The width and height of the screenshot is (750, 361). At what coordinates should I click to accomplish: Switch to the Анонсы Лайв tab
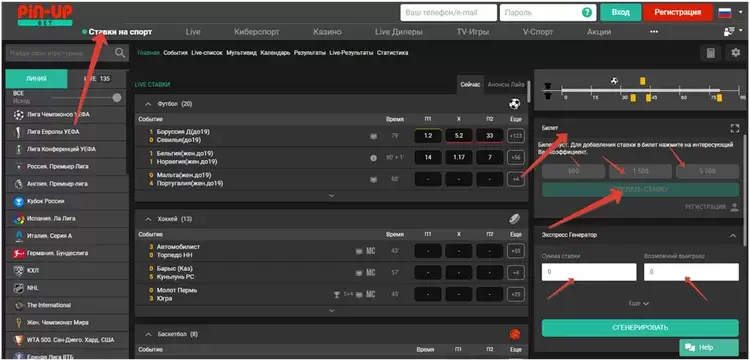pyautogui.click(x=506, y=84)
